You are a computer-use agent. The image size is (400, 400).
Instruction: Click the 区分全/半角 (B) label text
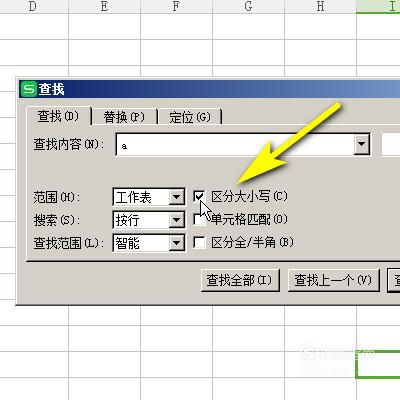pos(252,242)
